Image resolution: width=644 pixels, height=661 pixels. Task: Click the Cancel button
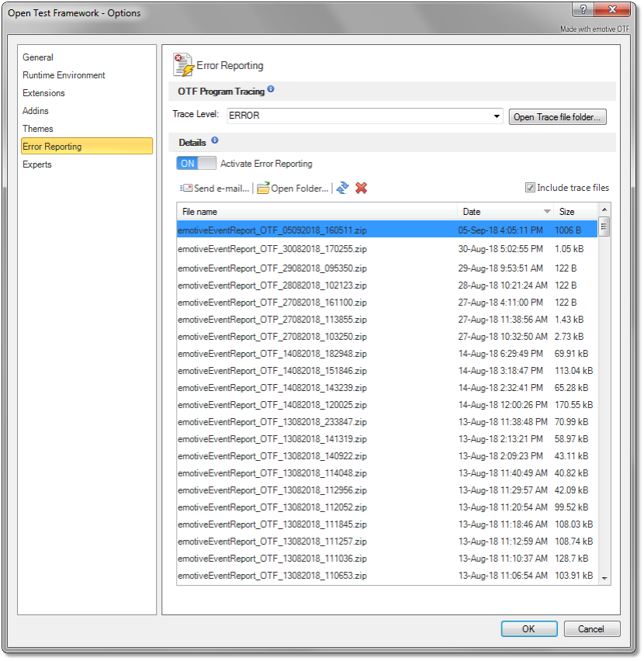592,629
